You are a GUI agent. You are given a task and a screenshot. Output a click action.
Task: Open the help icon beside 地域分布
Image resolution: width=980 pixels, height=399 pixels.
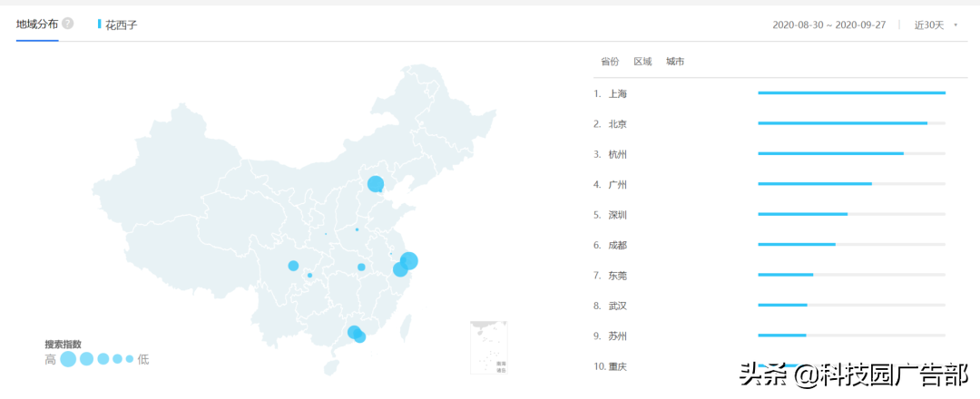point(67,24)
